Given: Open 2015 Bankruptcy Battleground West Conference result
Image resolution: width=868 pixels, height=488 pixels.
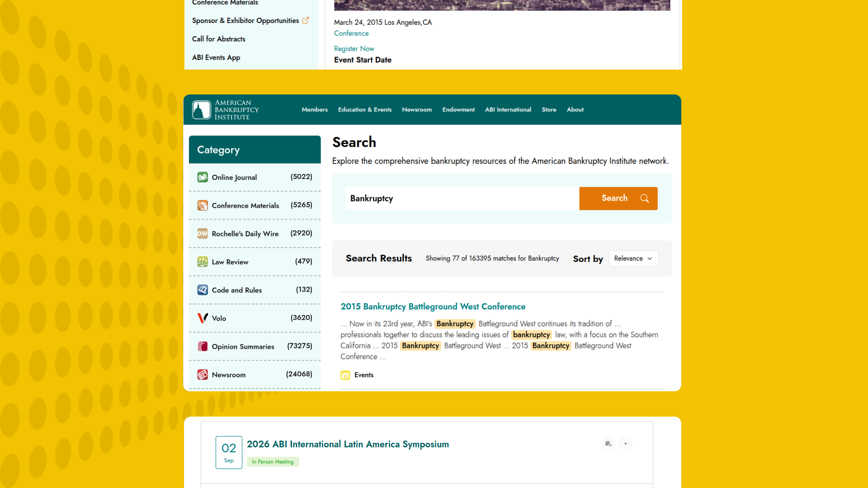Looking at the screenshot, I should [433, 307].
